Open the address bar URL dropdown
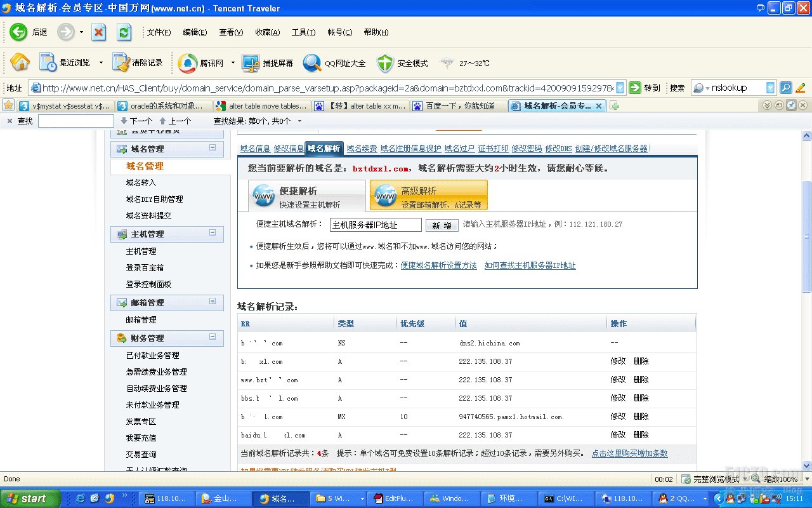812x508 pixels. click(620, 88)
